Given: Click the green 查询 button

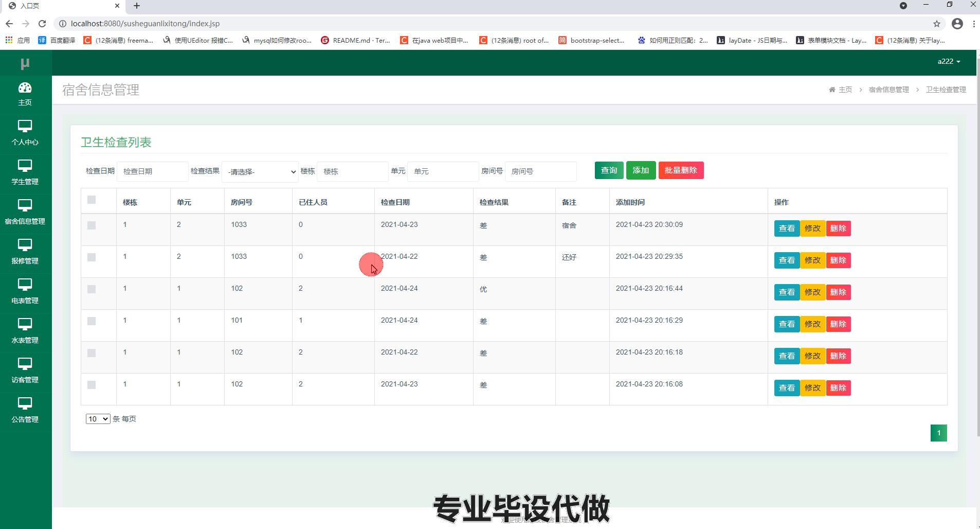Looking at the screenshot, I should tap(609, 170).
